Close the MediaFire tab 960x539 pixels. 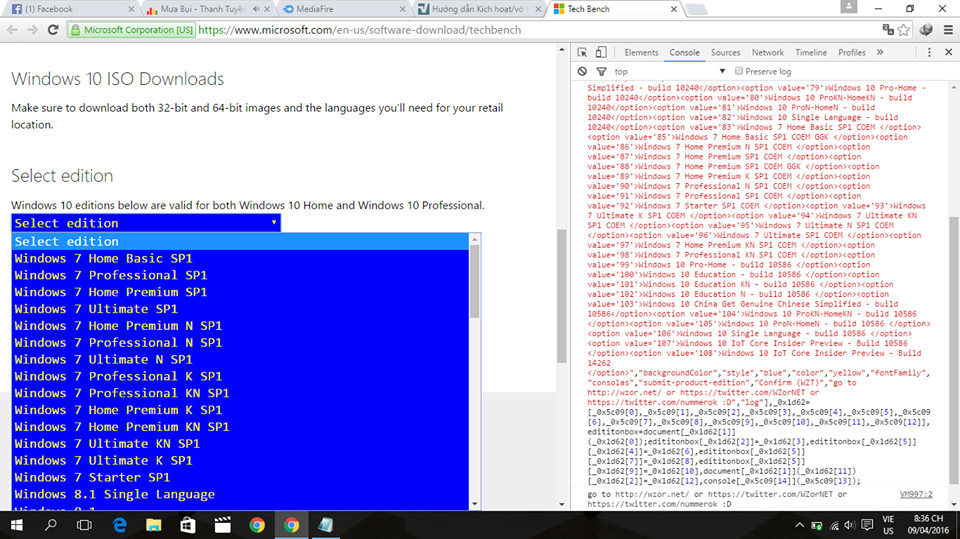pyautogui.click(x=402, y=9)
